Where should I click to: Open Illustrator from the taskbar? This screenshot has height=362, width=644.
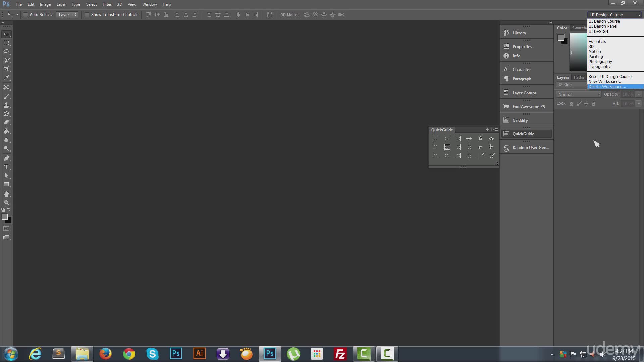pyautogui.click(x=200, y=354)
